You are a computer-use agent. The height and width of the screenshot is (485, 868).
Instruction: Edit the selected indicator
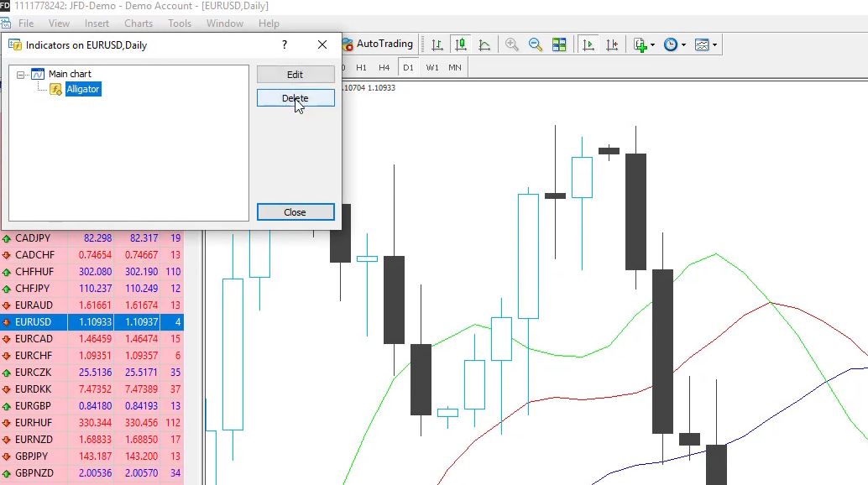295,74
